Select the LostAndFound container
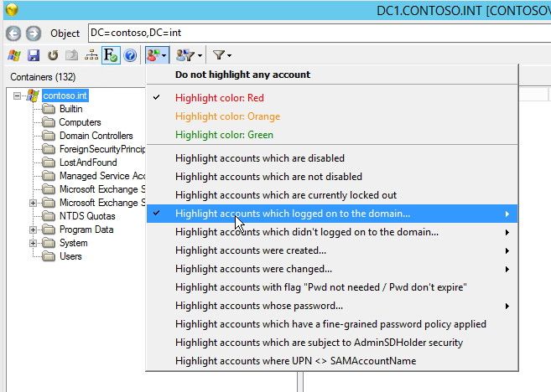Viewport: 551px width, 392px height. click(88, 162)
